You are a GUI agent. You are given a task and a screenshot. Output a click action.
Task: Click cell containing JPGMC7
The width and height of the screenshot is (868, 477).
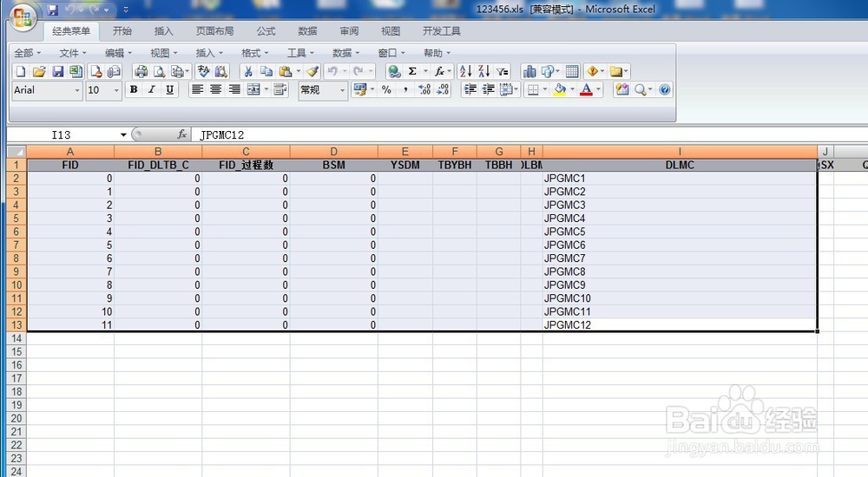[680, 258]
